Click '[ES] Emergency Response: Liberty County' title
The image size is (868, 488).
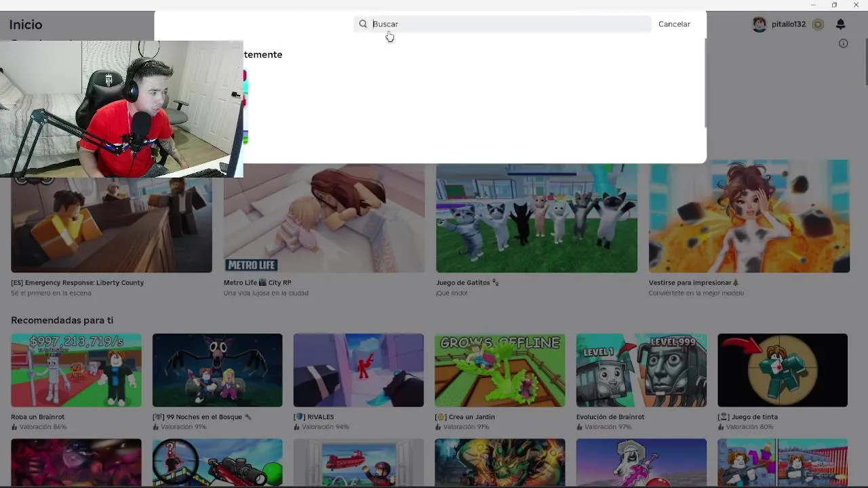pos(77,283)
